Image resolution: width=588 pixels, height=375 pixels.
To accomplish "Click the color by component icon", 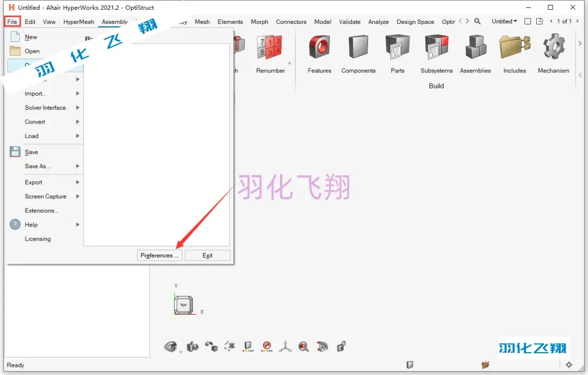I will point(248,347).
